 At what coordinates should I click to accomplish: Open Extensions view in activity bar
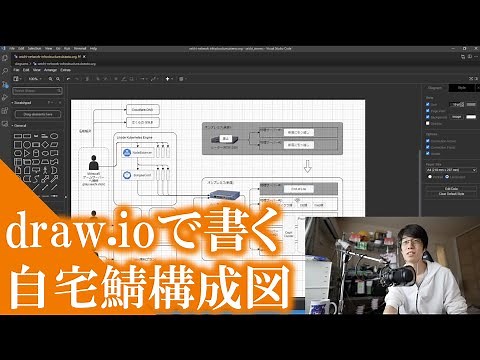[x=5, y=111]
